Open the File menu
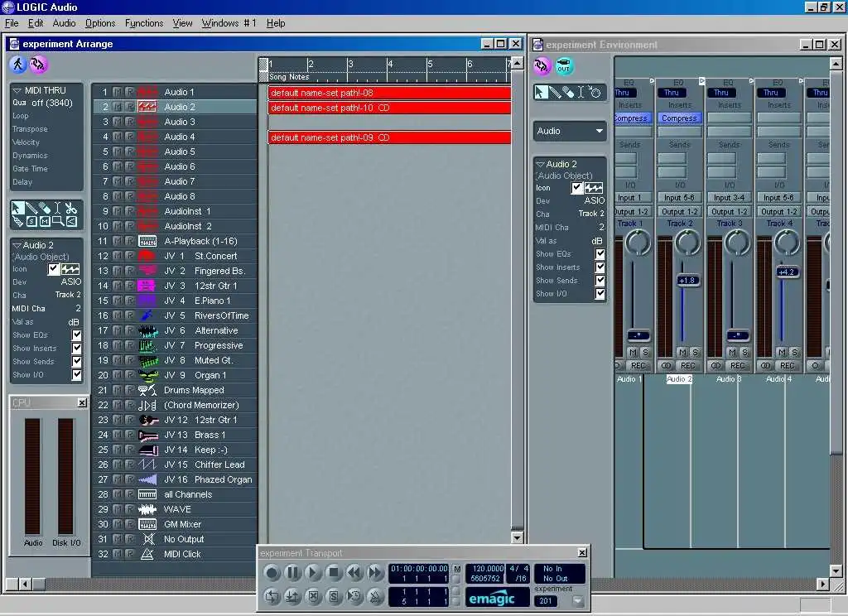This screenshot has width=848, height=616. tap(12, 23)
